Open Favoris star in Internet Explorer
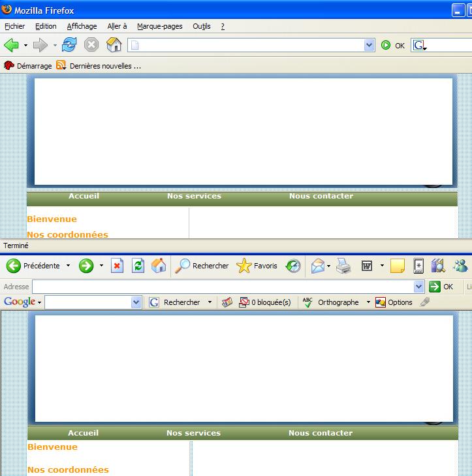This screenshot has width=472, height=476. (257, 266)
